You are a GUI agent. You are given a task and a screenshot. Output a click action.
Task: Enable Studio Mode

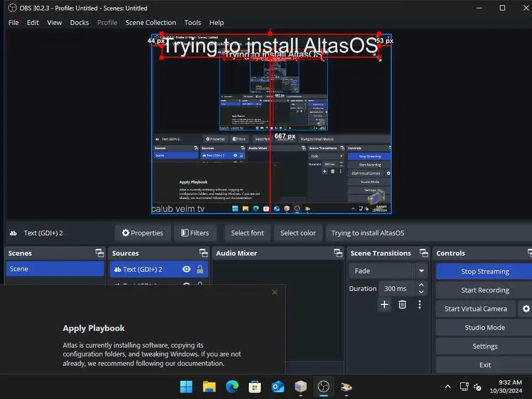tap(485, 327)
